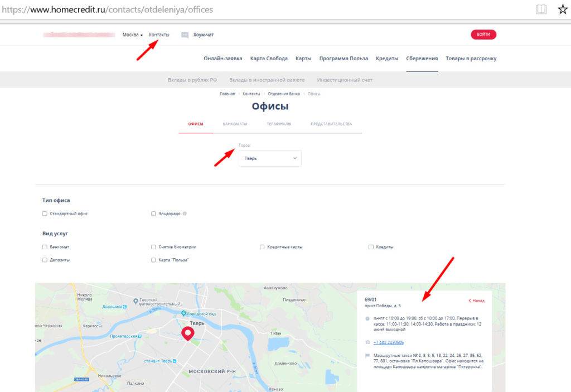Open the Город dropdown showing Тверь
Image resolution: width=571 pixels, height=392 pixels.
pyautogui.click(x=270, y=158)
